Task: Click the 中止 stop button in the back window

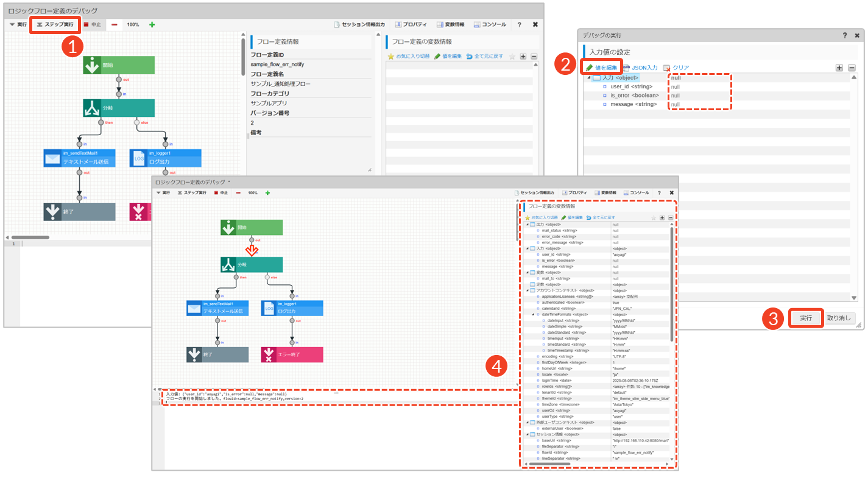Action: [92, 24]
